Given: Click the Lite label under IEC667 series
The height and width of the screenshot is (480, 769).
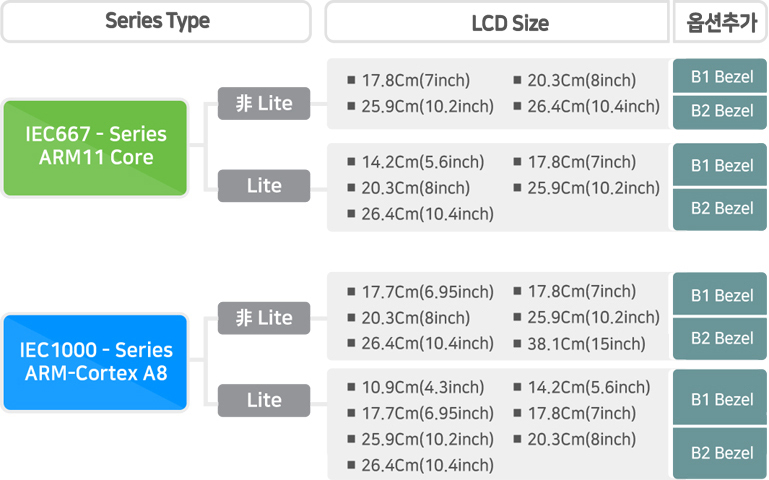Looking at the screenshot, I should point(264,186).
